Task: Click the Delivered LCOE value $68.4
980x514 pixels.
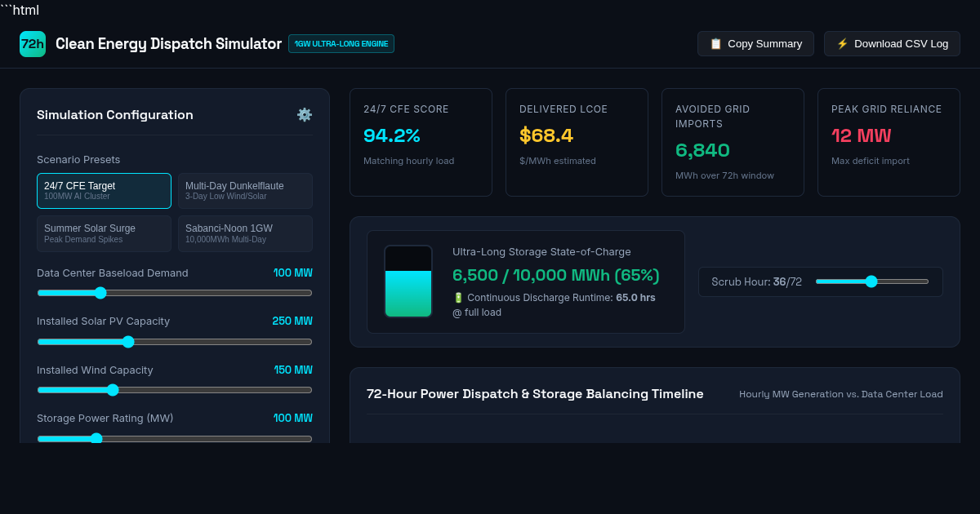Action: pyautogui.click(x=546, y=135)
